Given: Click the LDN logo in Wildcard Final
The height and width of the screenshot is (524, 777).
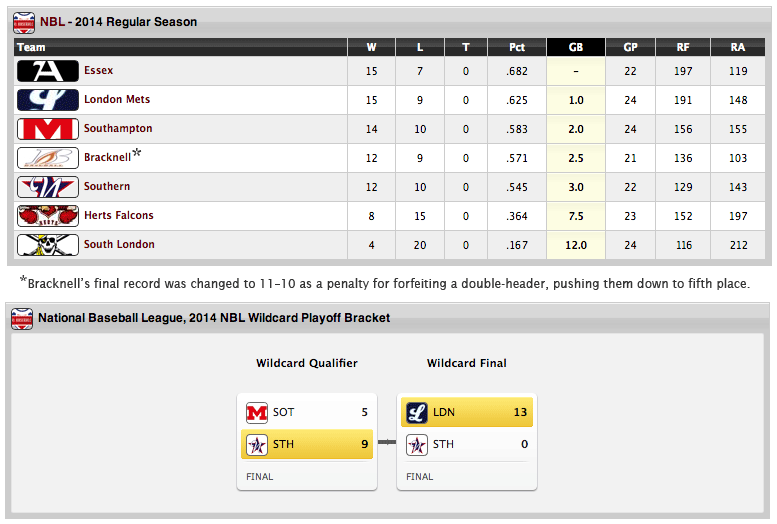Looking at the screenshot, I should [x=416, y=412].
